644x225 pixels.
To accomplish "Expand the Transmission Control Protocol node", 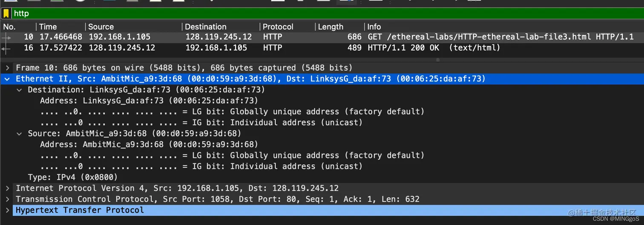I will (x=7, y=199).
